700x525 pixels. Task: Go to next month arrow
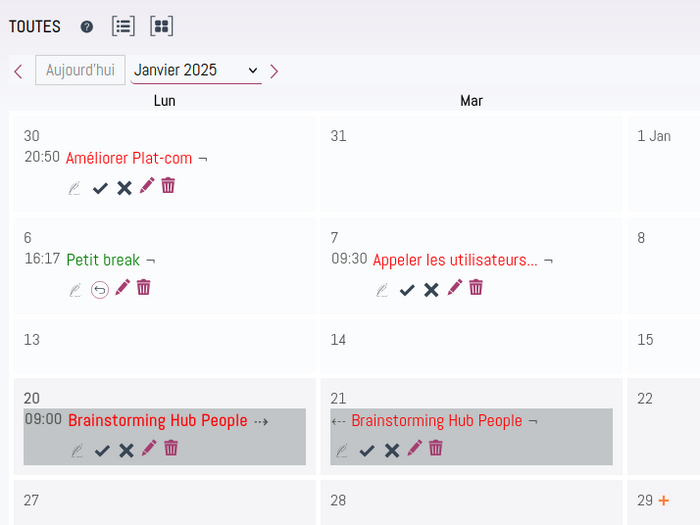click(274, 71)
